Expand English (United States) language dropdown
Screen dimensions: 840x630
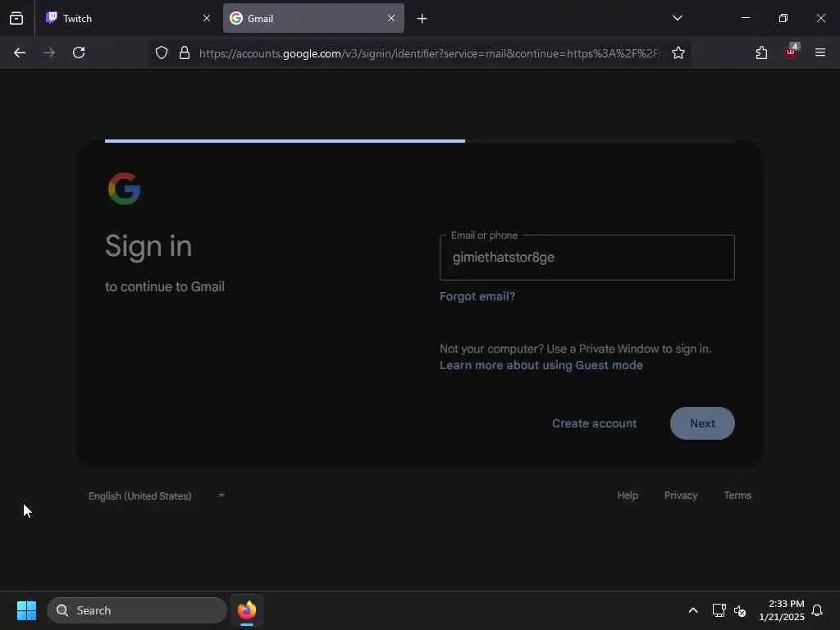[x=157, y=496]
